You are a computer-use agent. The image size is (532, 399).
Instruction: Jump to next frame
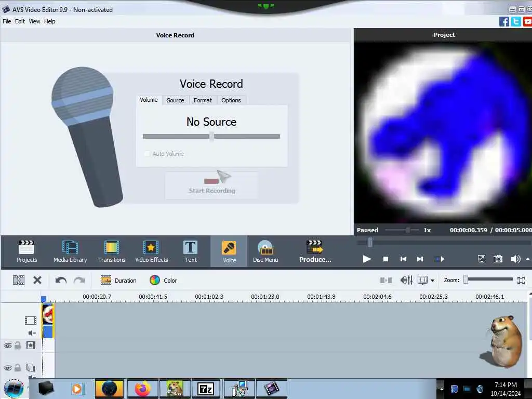point(420,259)
